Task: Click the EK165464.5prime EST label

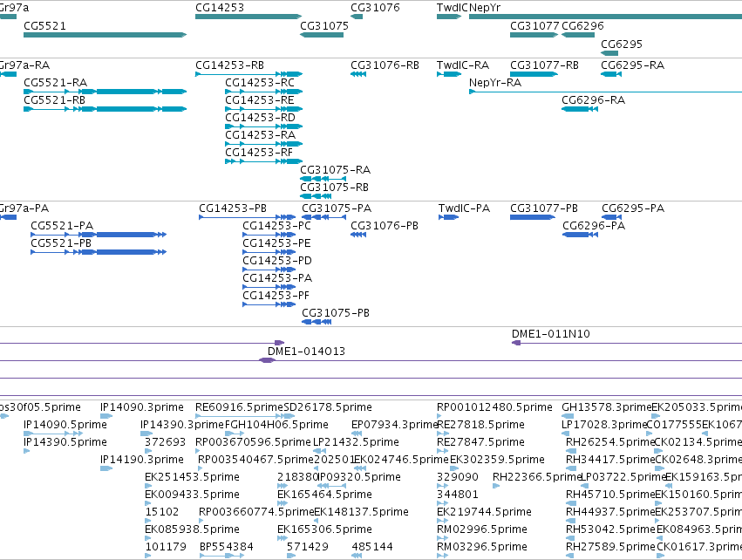Action: point(324,495)
